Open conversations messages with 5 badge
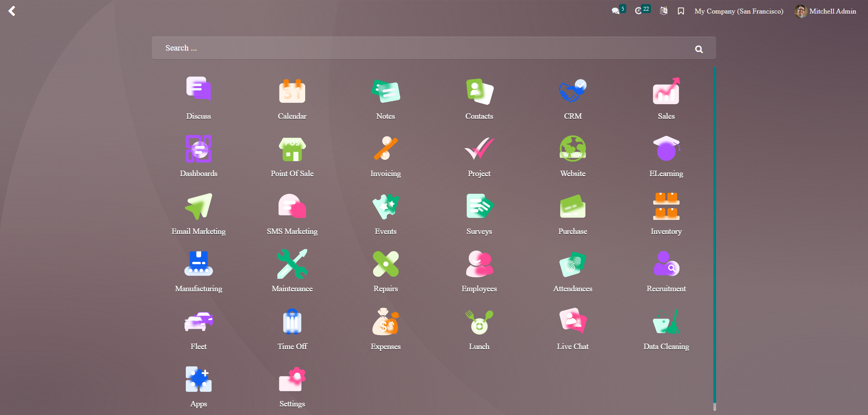The image size is (868, 415). (x=618, y=10)
